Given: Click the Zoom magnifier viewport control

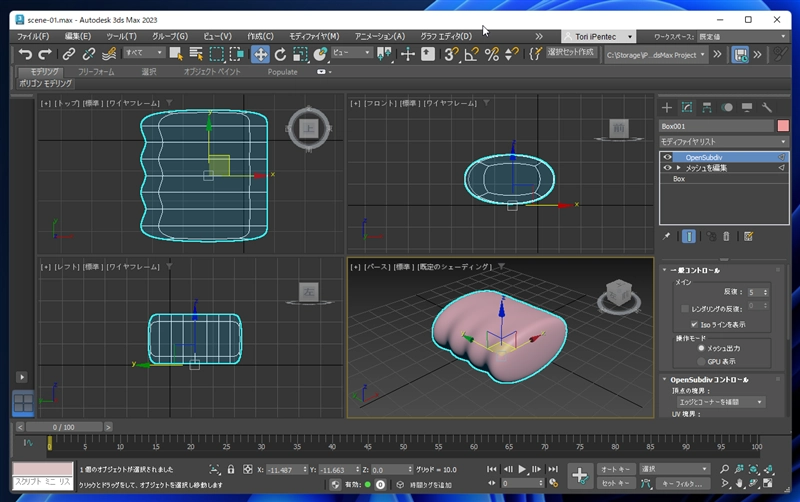Looking at the screenshot, I should tap(724, 469).
